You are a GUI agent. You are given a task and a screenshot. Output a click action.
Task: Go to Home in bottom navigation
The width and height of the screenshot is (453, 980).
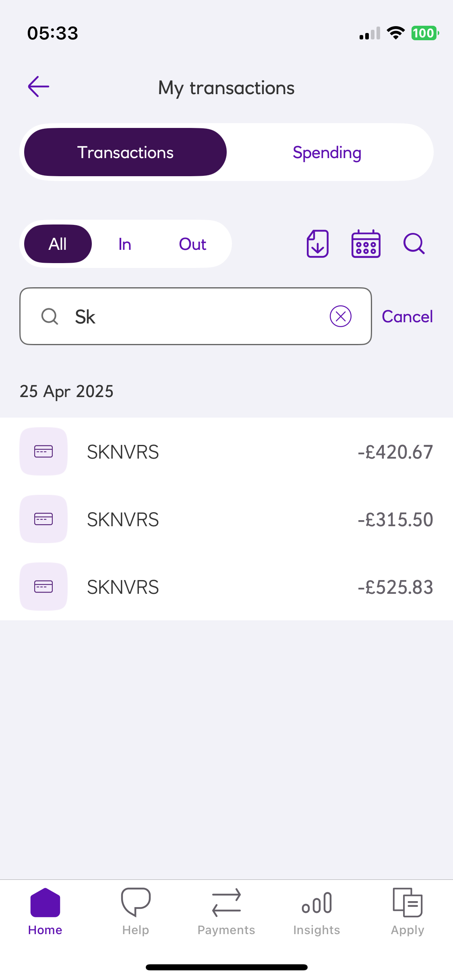[45, 912]
